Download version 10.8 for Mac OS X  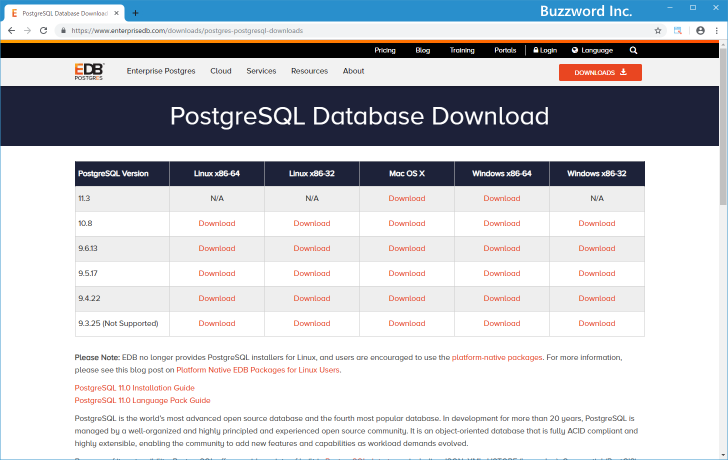coord(407,223)
